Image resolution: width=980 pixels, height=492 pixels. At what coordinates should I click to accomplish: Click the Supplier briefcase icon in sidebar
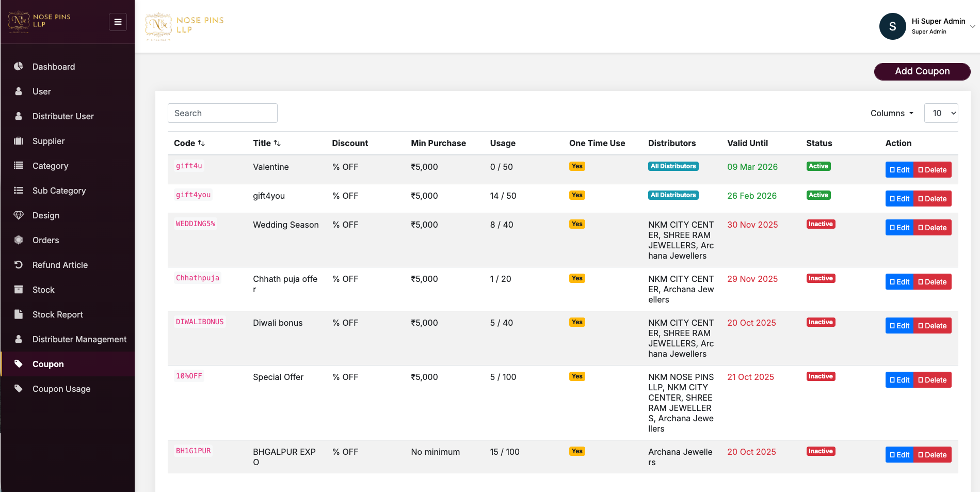[x=19, y=141]
